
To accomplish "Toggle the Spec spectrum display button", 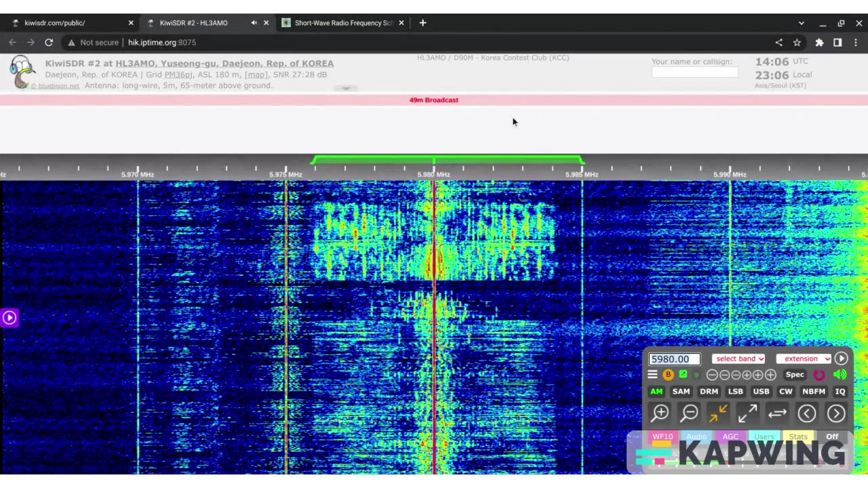I will coord(795,375).
